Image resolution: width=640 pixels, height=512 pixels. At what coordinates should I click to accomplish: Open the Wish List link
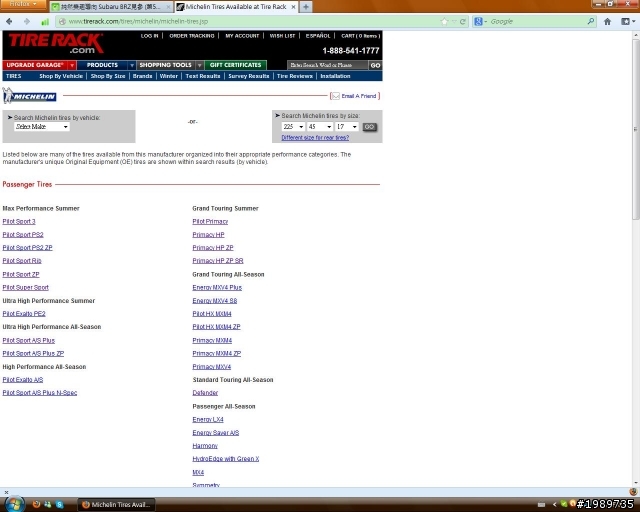[x=282, y=36]
